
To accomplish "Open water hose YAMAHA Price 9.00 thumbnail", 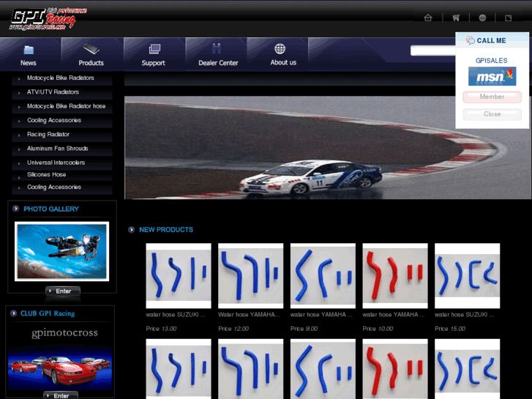I will click(323, 276).
